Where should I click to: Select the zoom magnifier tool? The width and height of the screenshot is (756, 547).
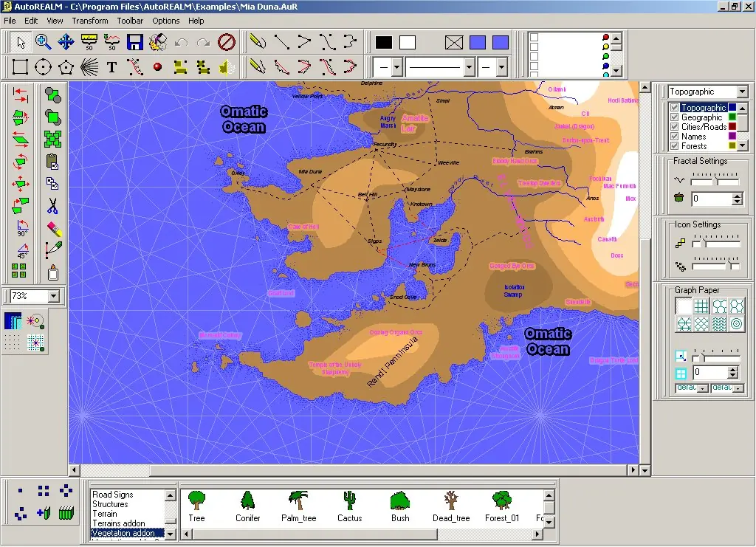[x=43, y=42]
